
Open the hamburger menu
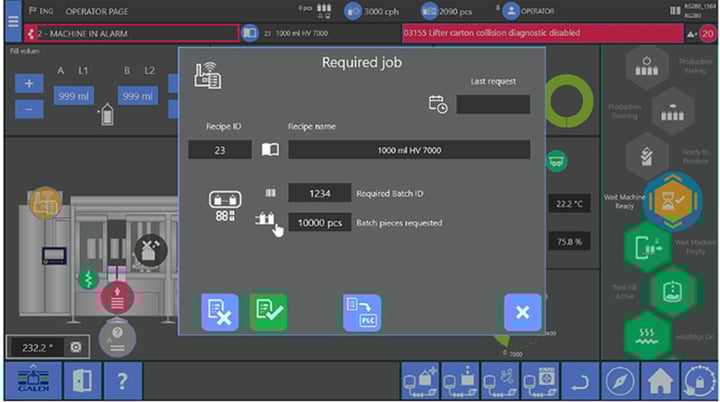coord(12,22)
